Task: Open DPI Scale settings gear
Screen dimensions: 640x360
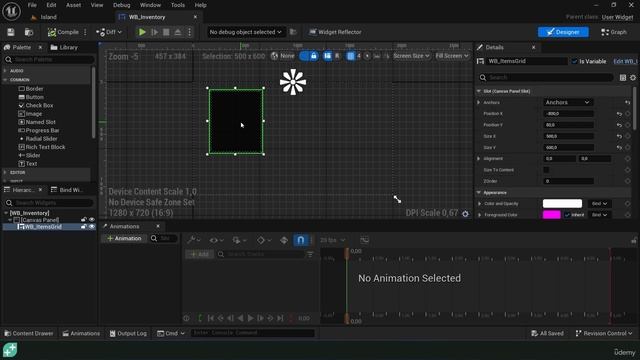Action: tap(465, 213)
